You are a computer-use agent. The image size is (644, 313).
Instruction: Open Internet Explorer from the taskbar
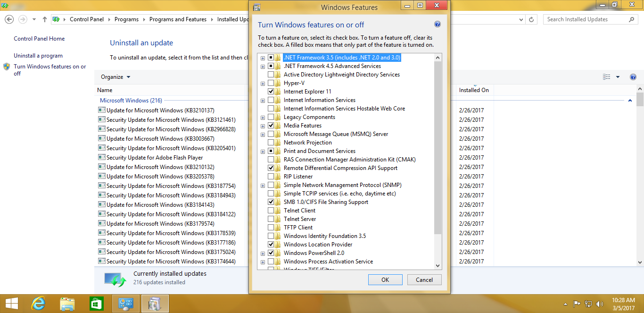[38, 304]
